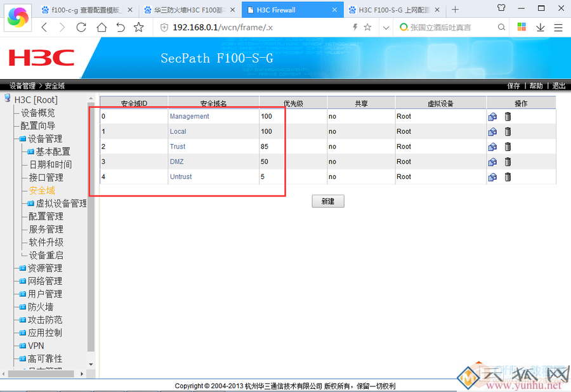Image resolution: width=571 pixels, height=392 pixels.
Task: Switch to the H3C F100-S-G 上网配置 tab
Action: click(x=393, y=10)
